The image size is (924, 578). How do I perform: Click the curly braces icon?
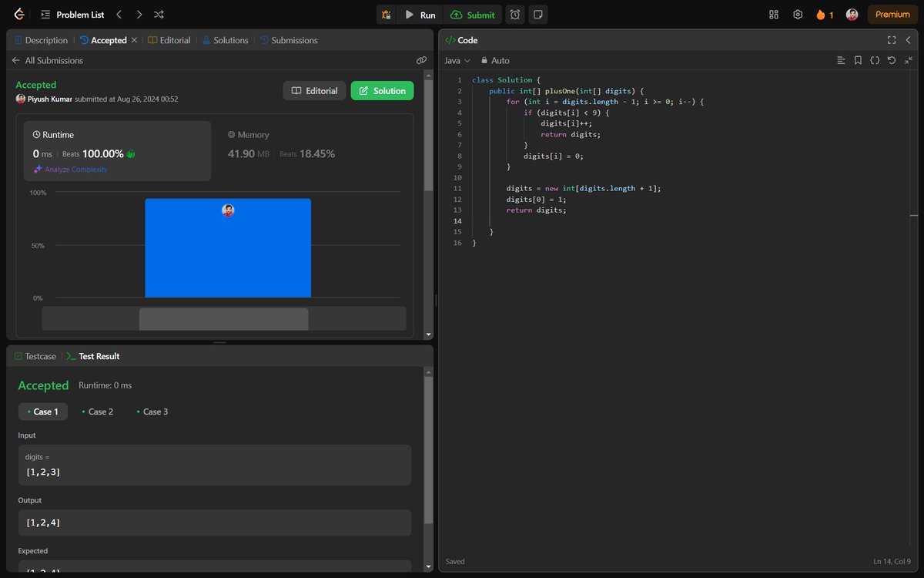pyautogui.click(x=875, y=60)
